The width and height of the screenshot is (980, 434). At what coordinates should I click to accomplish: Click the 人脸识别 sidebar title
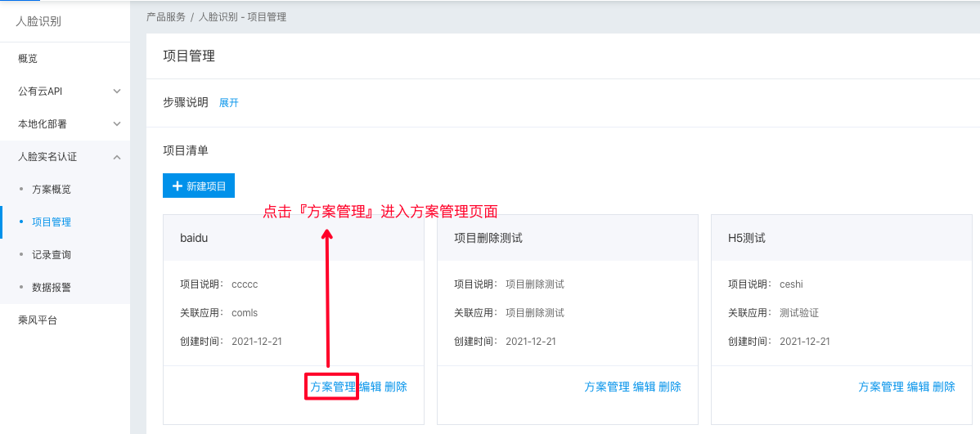click(x=38, y=22)
